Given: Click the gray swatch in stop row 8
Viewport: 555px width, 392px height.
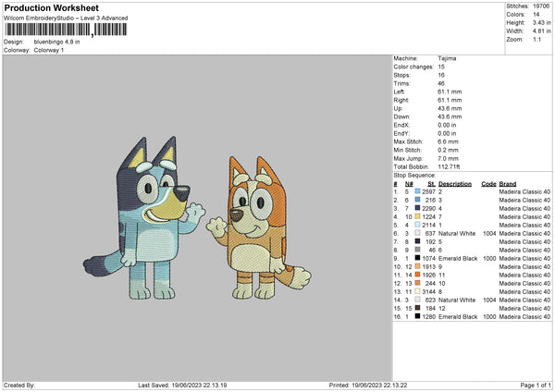Looking at the screenshot, I should click(x=417, y=250).
